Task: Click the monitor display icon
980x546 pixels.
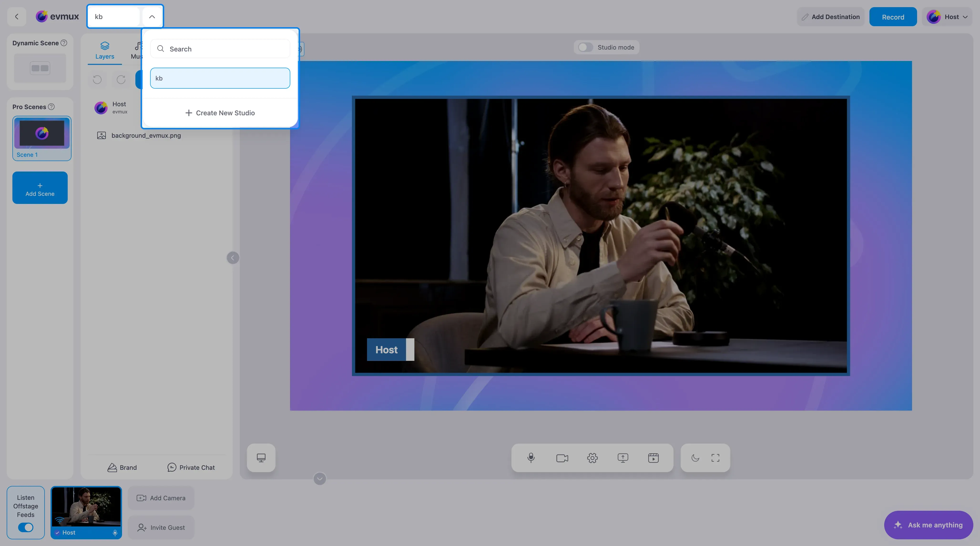Action: (x=261, y=458)
